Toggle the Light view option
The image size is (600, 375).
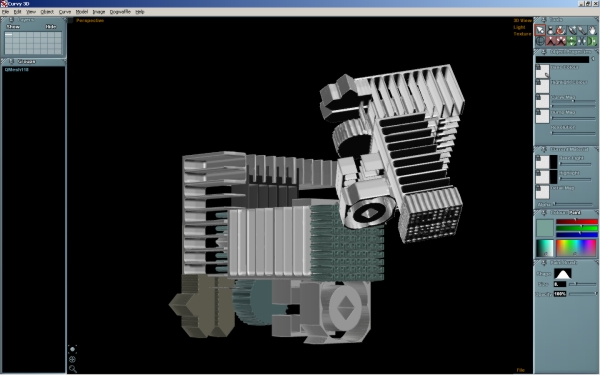(519, 27)
